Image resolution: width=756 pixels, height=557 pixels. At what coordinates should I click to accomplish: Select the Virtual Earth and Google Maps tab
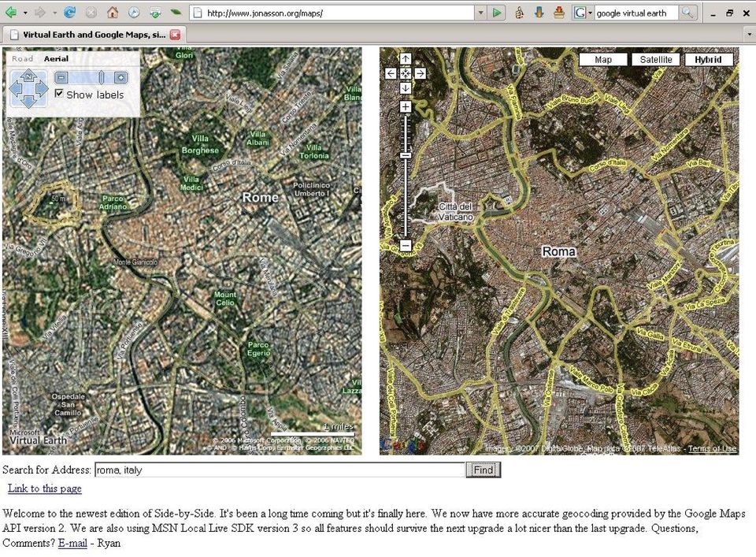tap(94, 34)
